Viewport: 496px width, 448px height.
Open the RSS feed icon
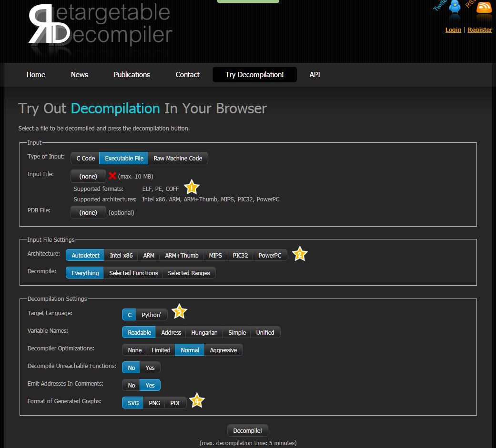(x=484, y=7)
